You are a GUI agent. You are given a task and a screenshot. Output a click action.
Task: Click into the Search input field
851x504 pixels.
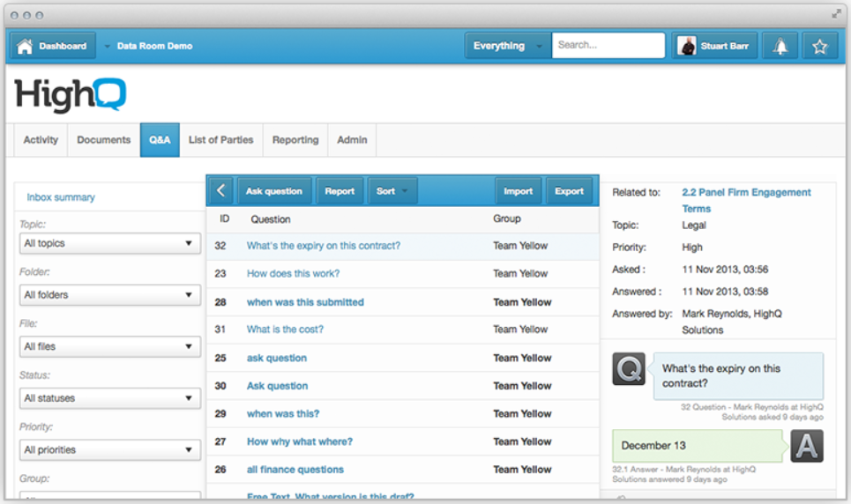coord(608,46)
